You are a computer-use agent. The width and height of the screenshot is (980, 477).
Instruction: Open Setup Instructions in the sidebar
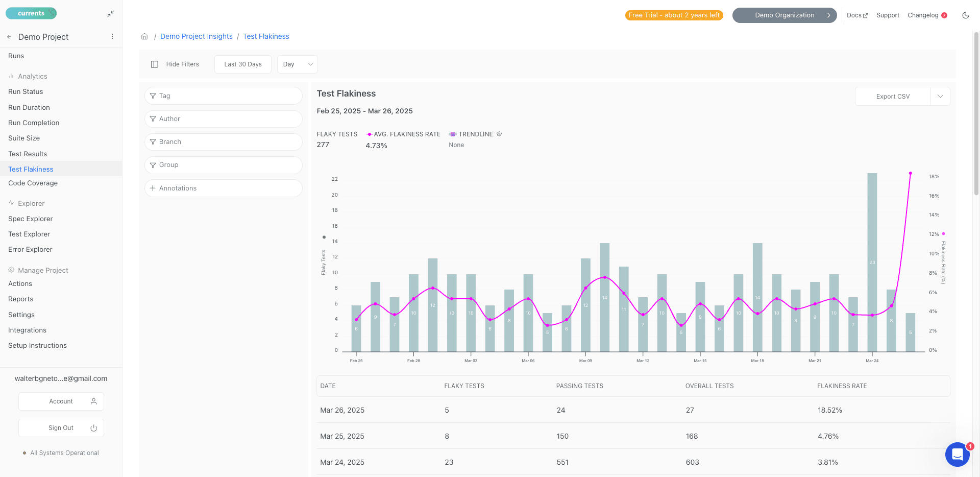(x=37, y=346)
